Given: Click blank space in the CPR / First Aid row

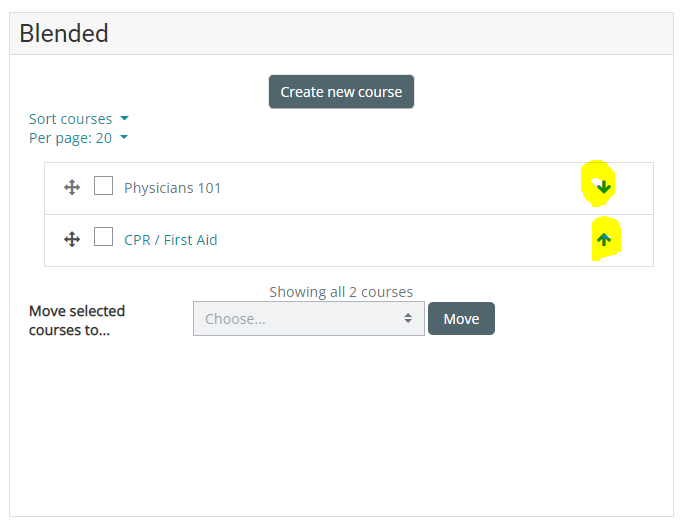Looking at the screenshot, I should pyautogui.click(x=400, y=240).
